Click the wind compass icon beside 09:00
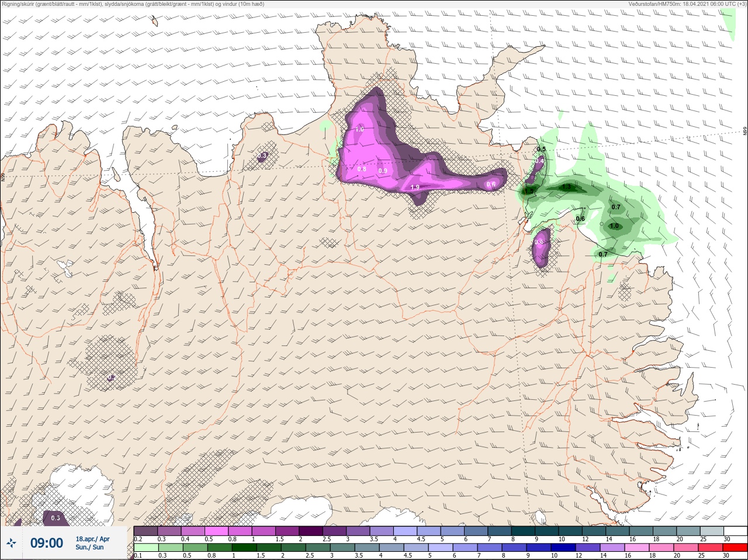Screen dimensions: 748x560 (11, 543)
